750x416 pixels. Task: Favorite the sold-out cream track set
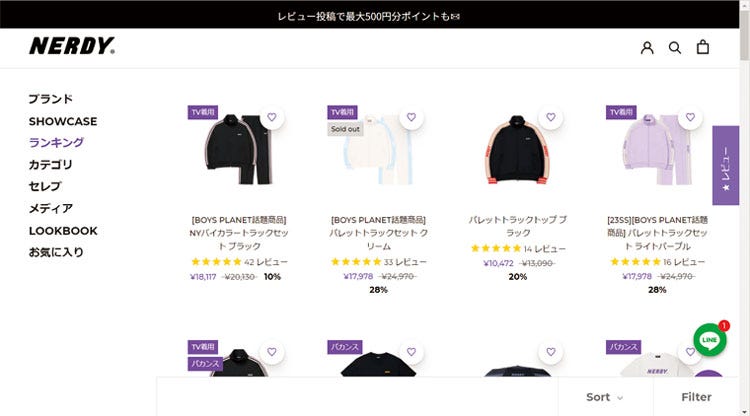pyautogui.click(x=411, y=117)
